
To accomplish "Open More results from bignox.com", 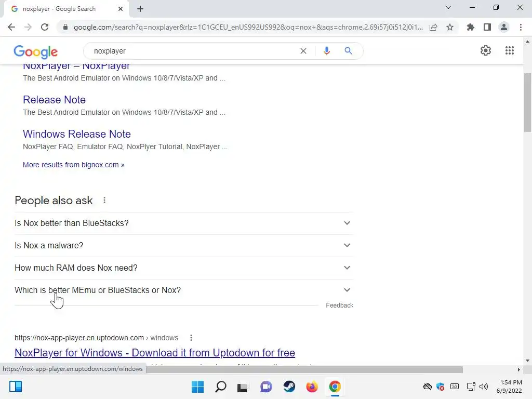I will click(74, 165).
